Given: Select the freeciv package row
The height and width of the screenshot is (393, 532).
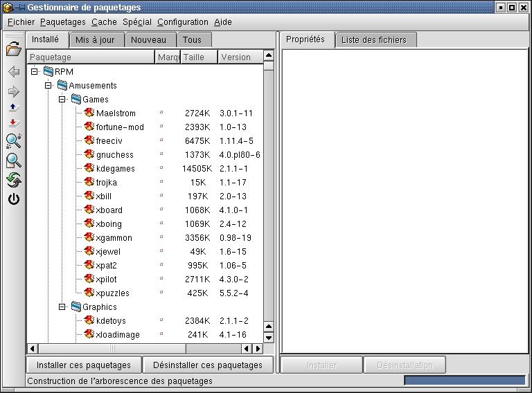Looking at the screenshot, I should 109,140.
